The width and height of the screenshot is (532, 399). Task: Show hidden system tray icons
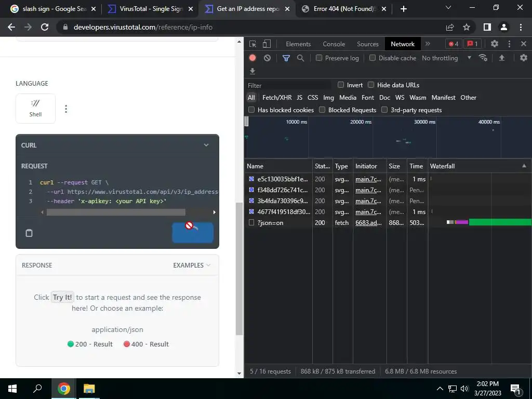(440, 389)
